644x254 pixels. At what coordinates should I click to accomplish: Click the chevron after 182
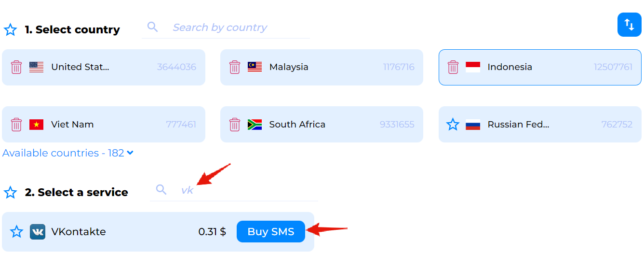[130, 153]
